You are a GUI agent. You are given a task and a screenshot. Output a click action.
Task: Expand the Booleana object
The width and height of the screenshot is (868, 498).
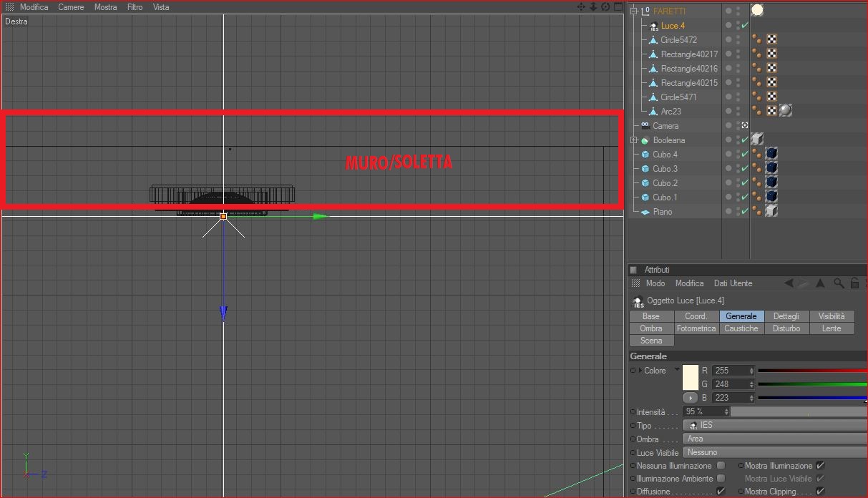pyautogui.click(x=634, y=140)
